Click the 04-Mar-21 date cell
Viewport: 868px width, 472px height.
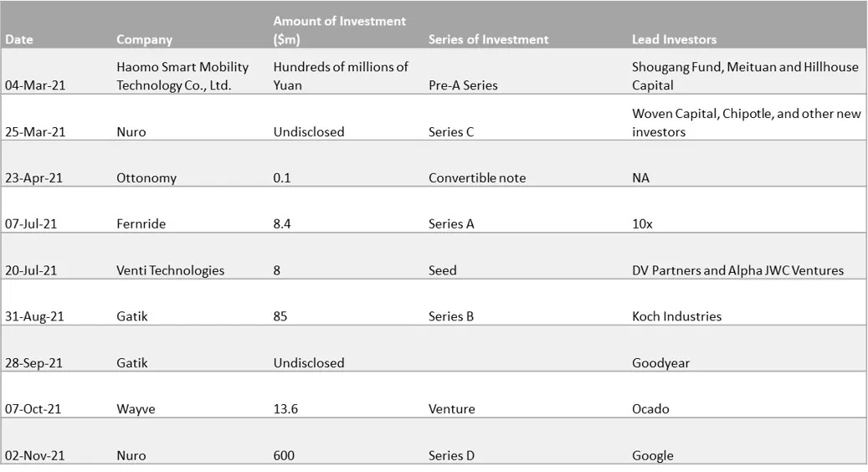click(34, 85)
